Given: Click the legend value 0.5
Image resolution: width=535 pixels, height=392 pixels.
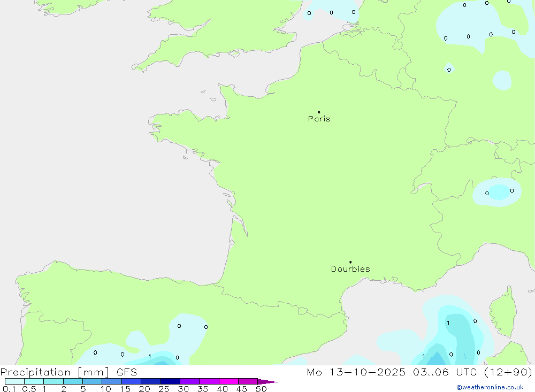Looking at the screenshot, I should coord(29,389).
